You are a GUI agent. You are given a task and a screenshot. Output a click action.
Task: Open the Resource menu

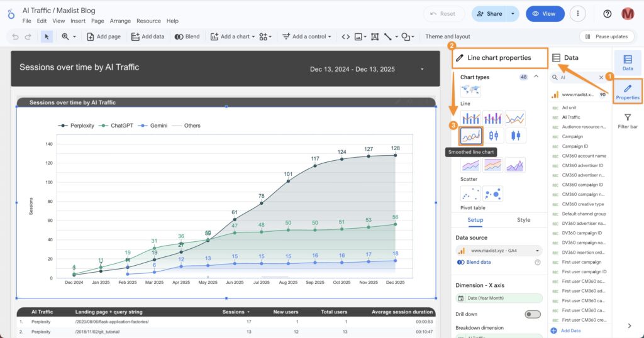(x=148, y=21)
